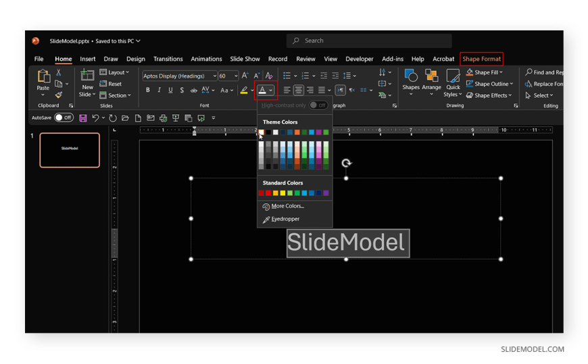588x364 pixels.
Task: Open the Shapes gallery
Action: coord(411,82)
